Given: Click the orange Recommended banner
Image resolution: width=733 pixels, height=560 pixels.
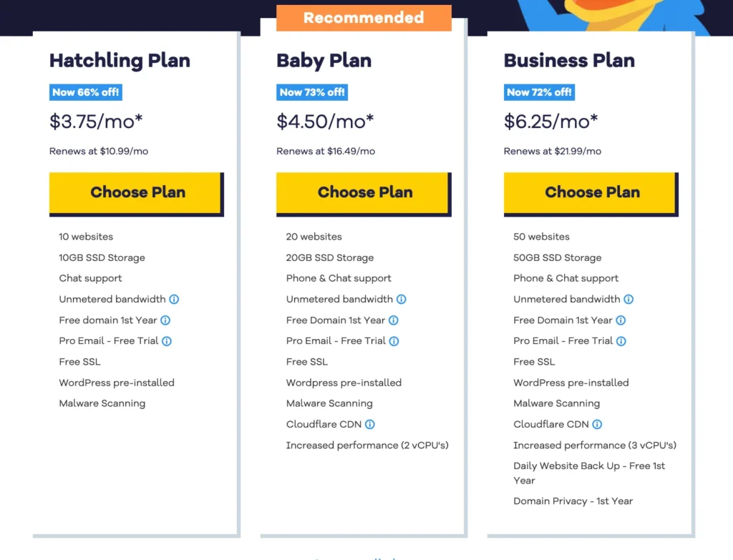Looking at the screenshot, I should click(364, 18).
